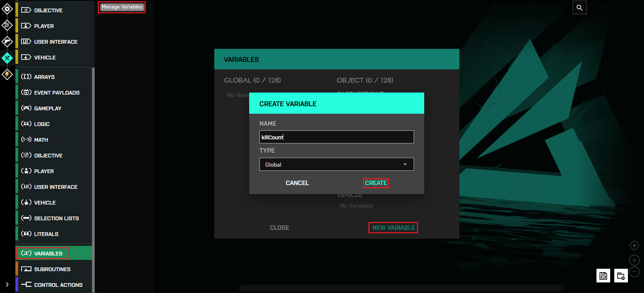Open the EVENT PAYLOADS category
This screenshot has width=644, height=293.
point(54,93)
